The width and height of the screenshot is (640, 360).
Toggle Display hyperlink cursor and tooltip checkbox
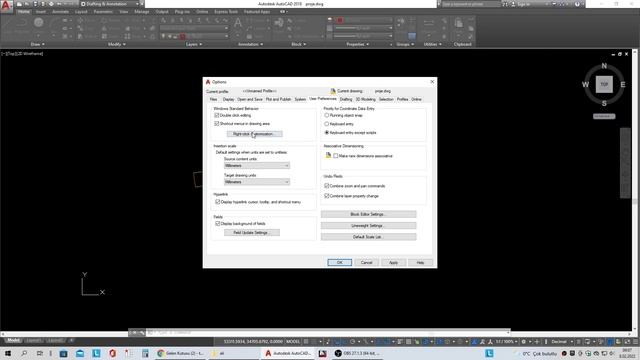[x=218, y=202]
